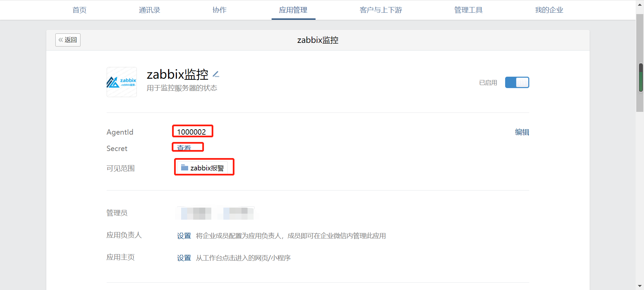The width and height of the screenshot is (644, 290).
Task: Click the hint text 从工作台点击进入的网页/小程序
Action: (243, 258)
